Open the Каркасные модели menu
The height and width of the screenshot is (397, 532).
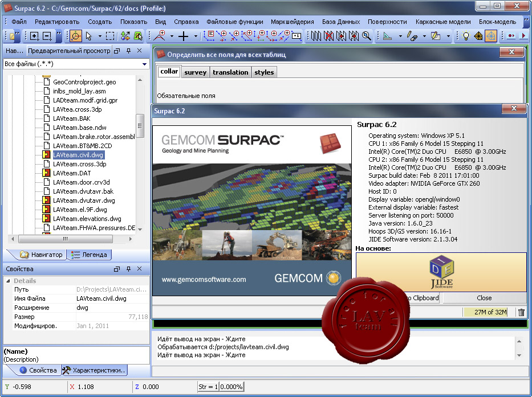(x=443, y=22)
